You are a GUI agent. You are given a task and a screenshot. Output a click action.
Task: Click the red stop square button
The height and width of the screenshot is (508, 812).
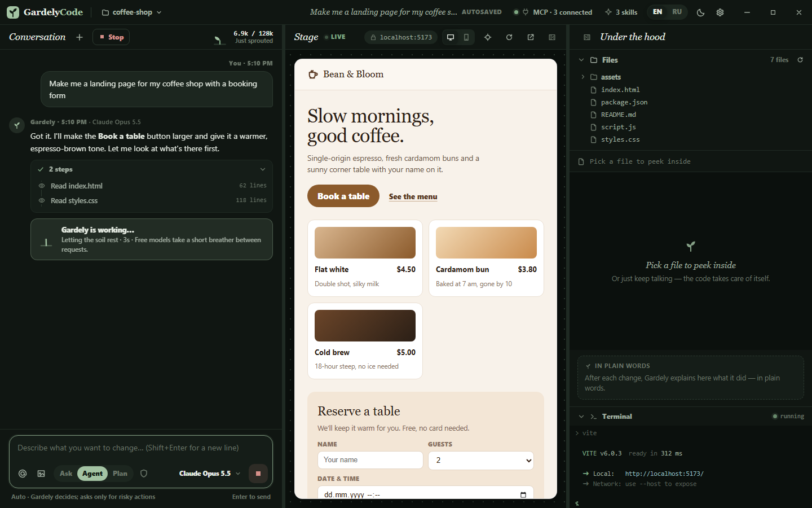[x=258, y=474]
